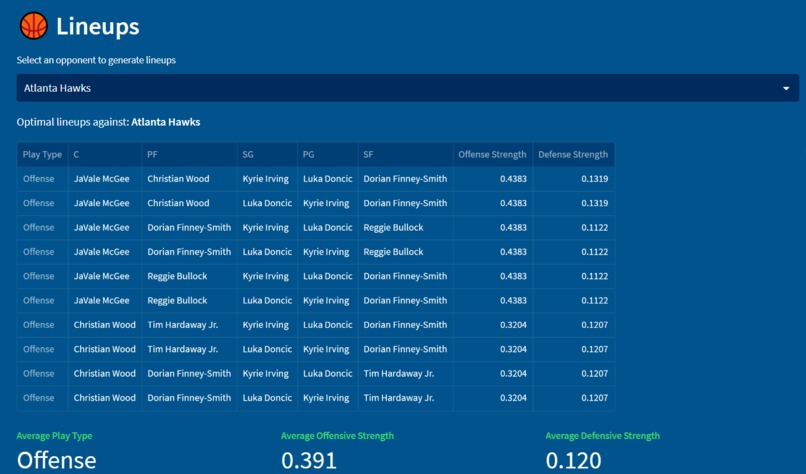Sort by Offense Strength column header

point(492,154)
